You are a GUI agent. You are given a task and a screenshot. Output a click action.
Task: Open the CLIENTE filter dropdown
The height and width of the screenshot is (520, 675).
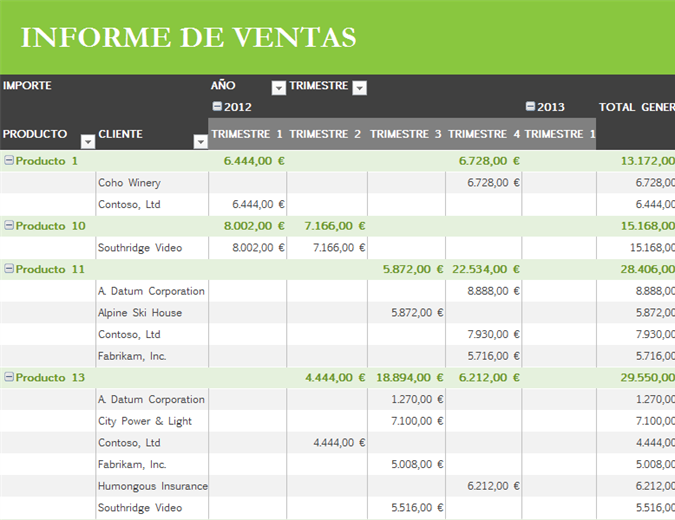(200, 141)
